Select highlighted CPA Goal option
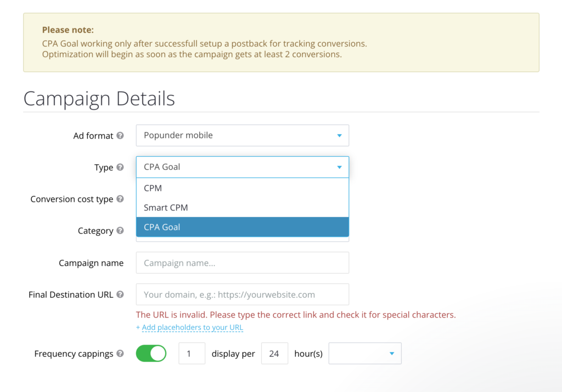The width and height of the screenshot is (562, 392). tap(242, 227)
